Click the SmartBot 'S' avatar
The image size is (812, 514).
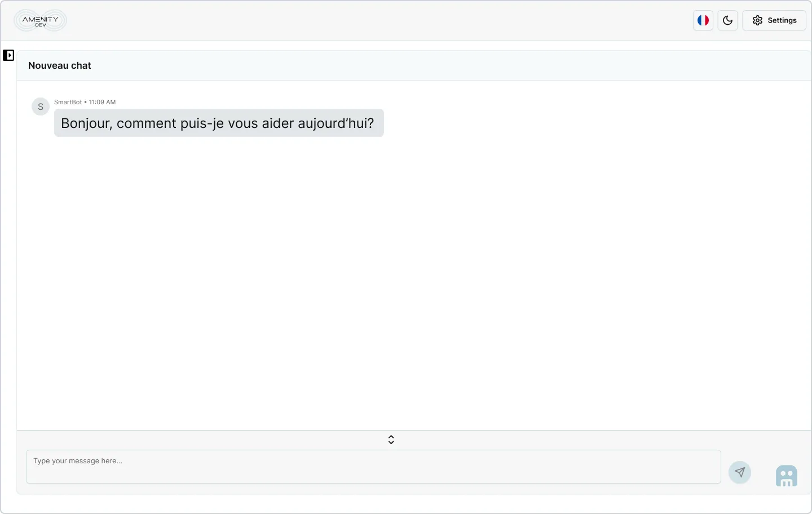[41, 107]
